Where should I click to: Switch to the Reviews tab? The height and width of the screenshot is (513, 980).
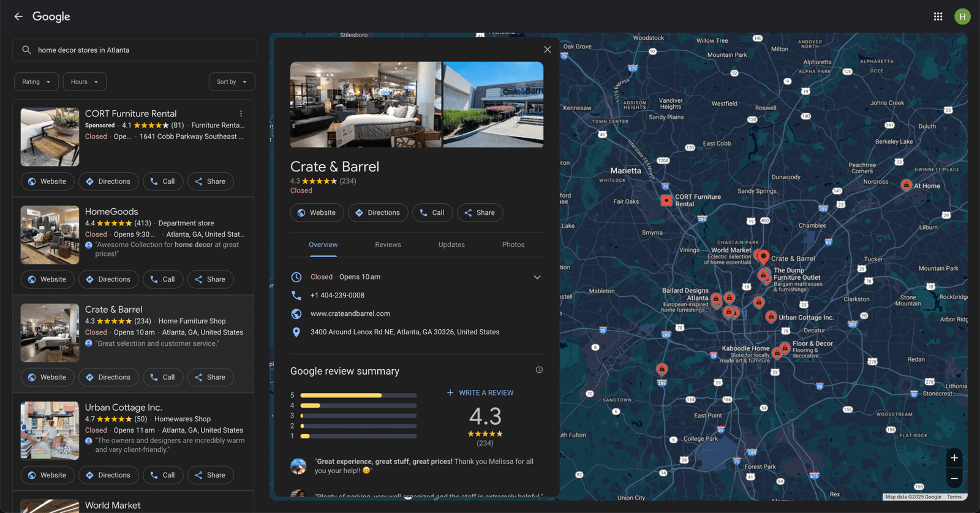pos(388,245)
